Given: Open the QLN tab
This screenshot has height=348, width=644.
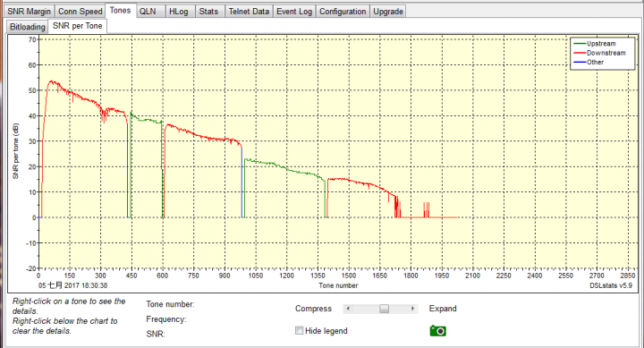Looking at the screenshot, I should tap(148, 12).
